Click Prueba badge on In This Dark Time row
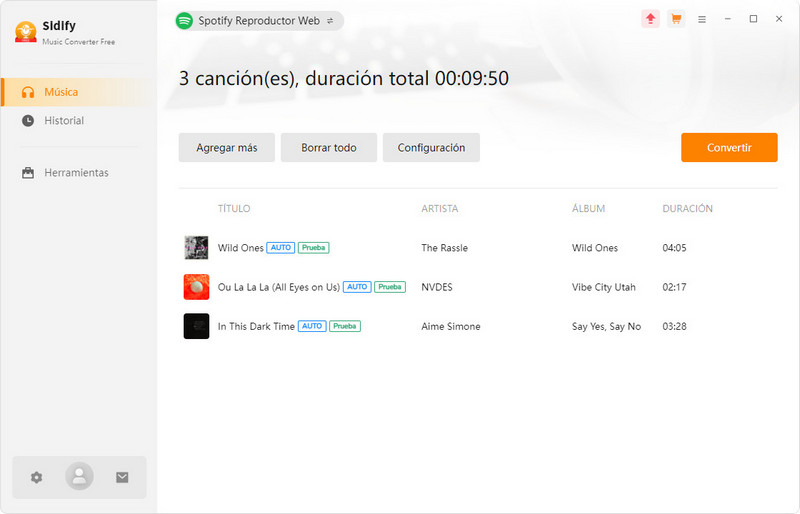Viewport: 800px width, 514px height. 345,326
